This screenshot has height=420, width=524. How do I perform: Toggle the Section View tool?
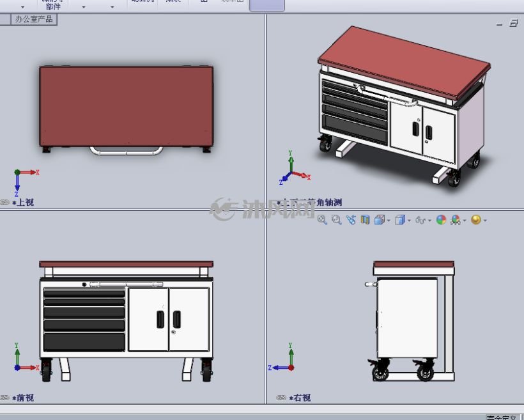coord(366,220)
